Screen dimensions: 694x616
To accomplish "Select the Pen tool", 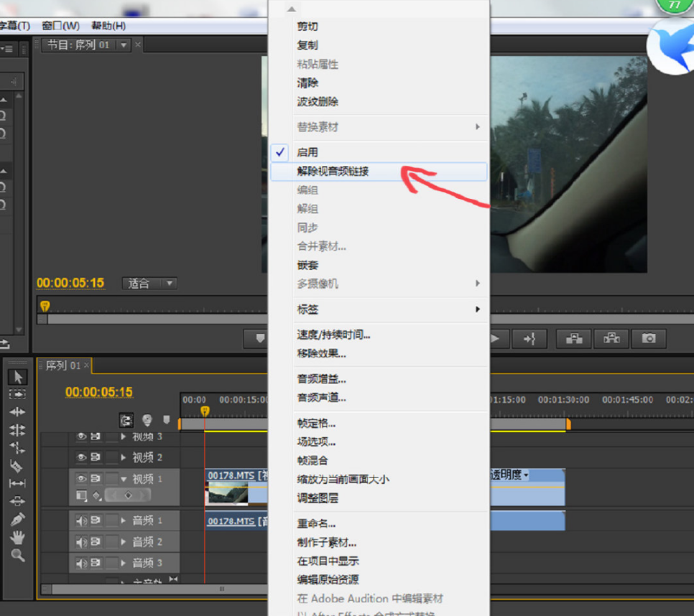I will 18,519.
